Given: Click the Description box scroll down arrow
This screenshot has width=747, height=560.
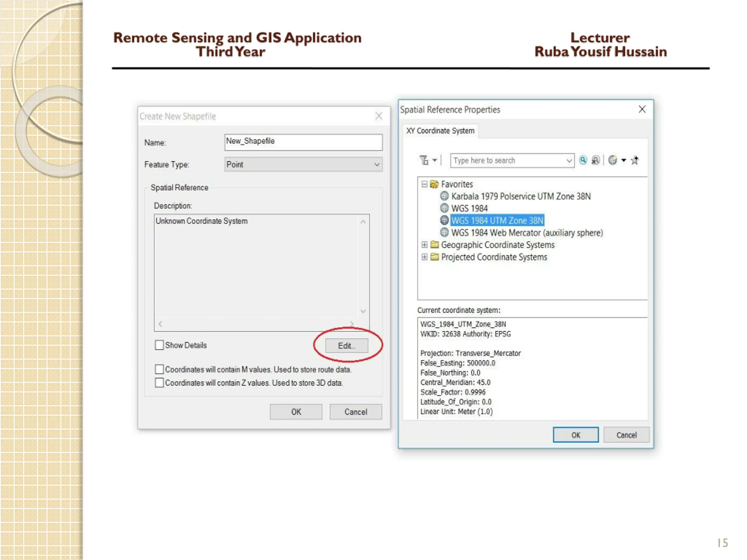Looking at the screenshot, I should (x=363, y=311).
